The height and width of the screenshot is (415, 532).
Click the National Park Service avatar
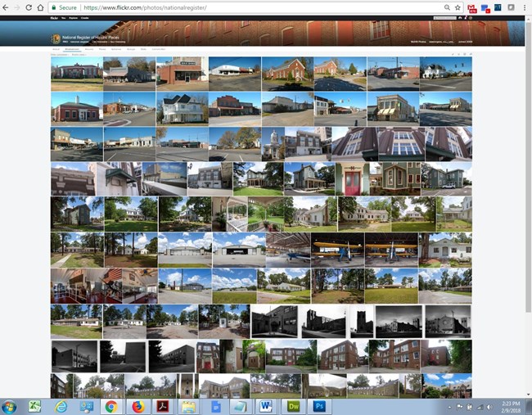coord(56,38)
